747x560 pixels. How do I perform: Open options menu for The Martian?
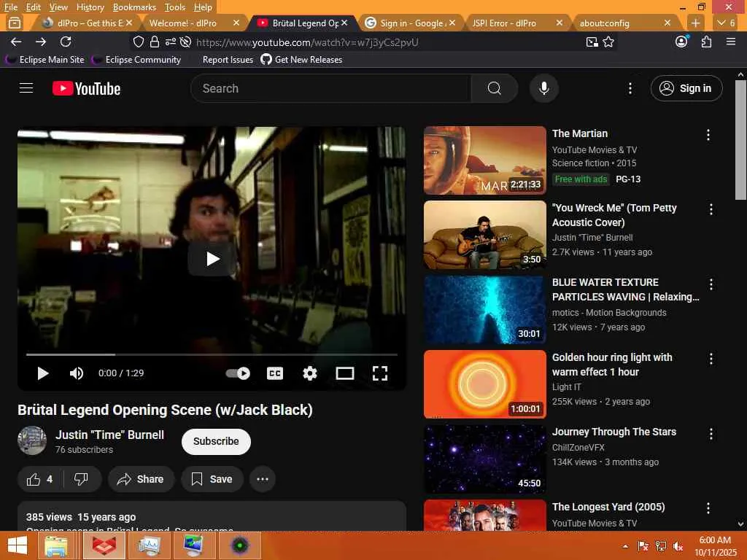[708, 135]
